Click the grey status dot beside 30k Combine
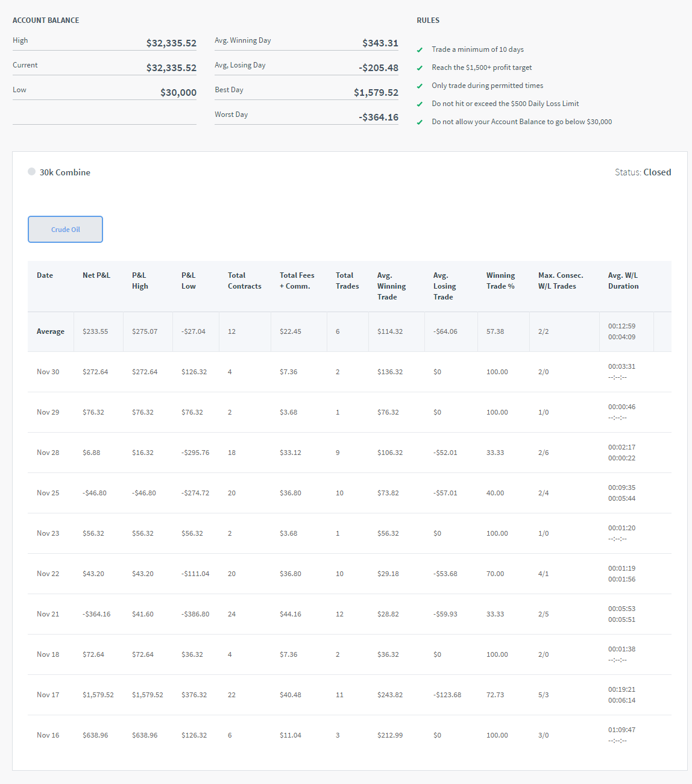692x784 pixels. 32,172
